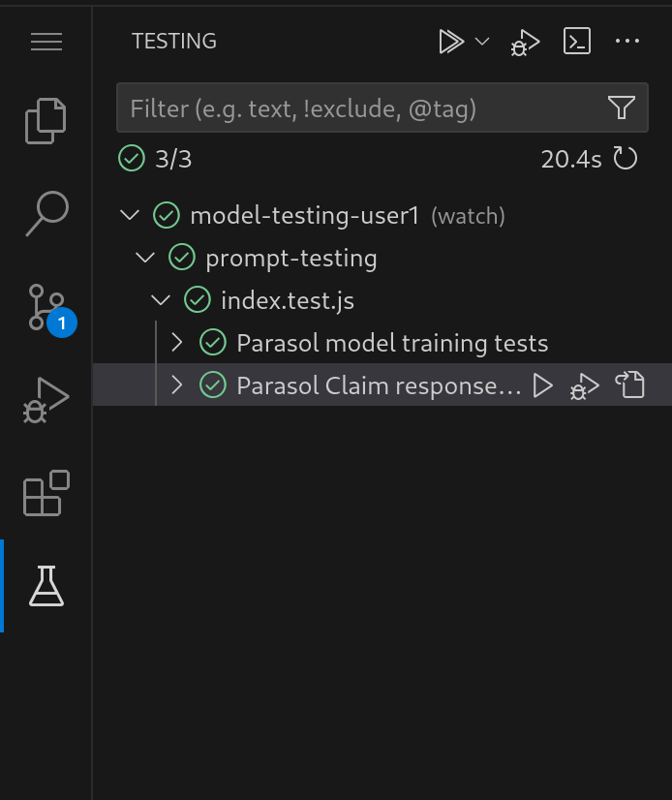Run all tests from the toolbar
This screenshot has width=672, height=800.
click(450, 42)
